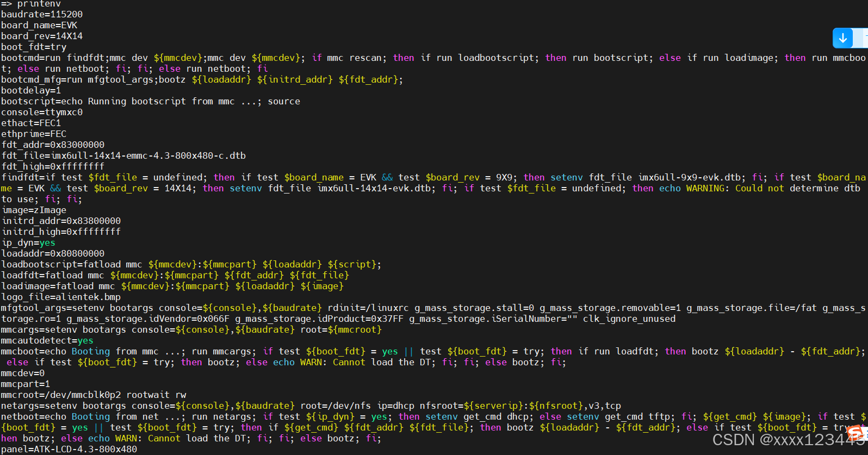Select the mmcboot=echo Booting from mmc line

click(x=433, y=357)
